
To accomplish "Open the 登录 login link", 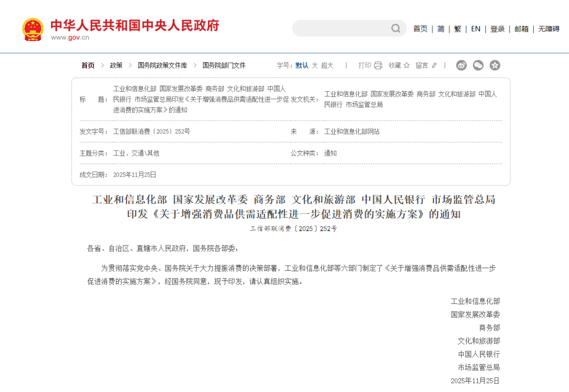I will coord(497,28).
